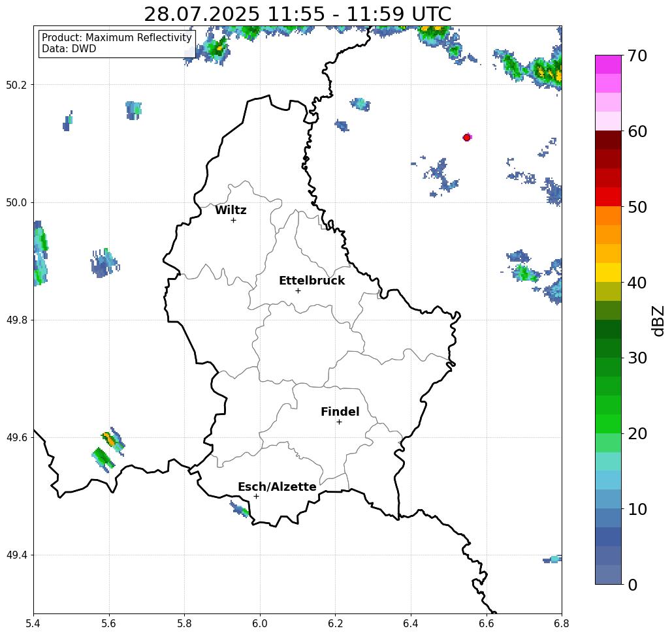Click the Findel station label
The image size is (672, 635).
click(x=340, y=412)
